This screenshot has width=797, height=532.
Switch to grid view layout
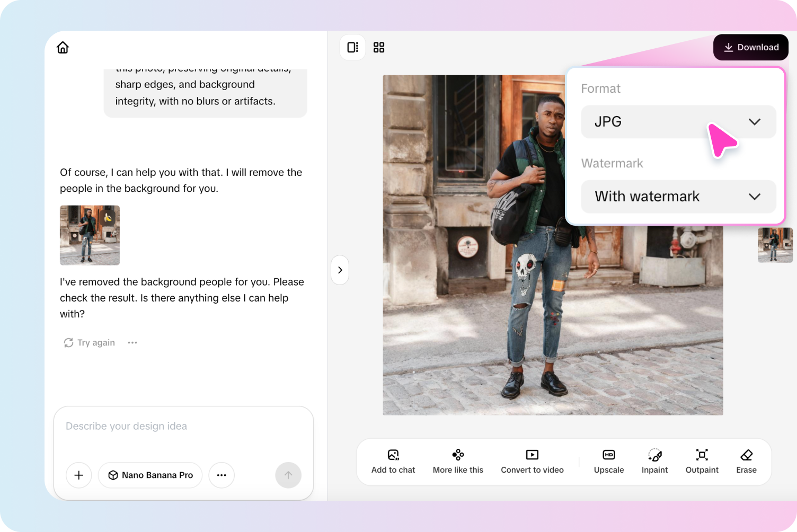379,48
